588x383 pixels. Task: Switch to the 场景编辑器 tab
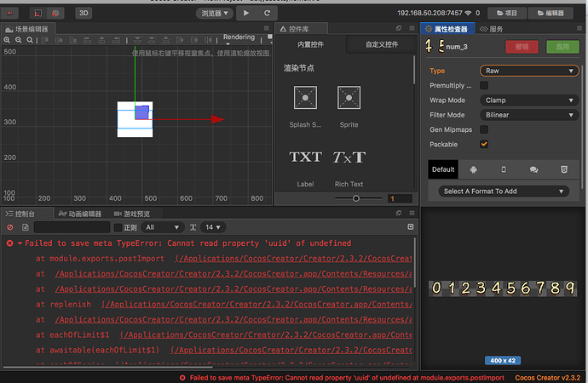[x=28, y=29]
